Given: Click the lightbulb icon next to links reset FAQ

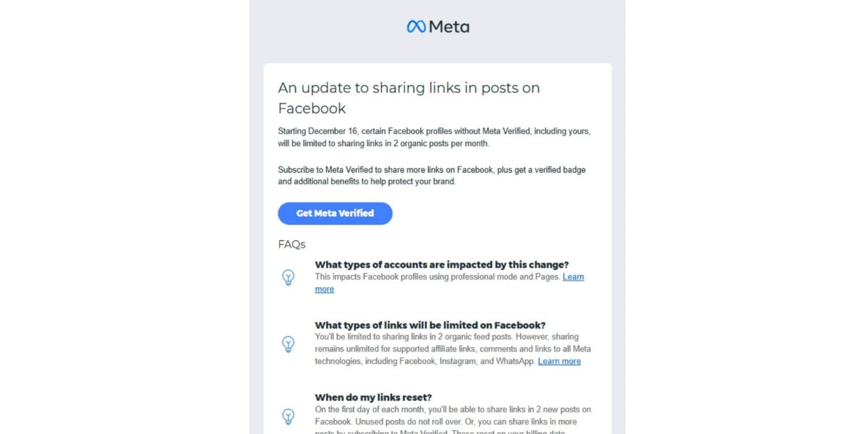Looking at the screenshot, I should pos(289,417).
